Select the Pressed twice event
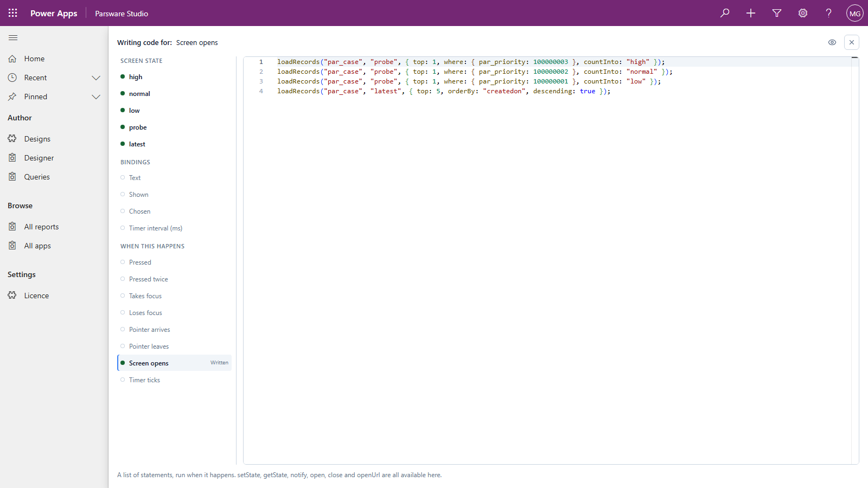Viewport: 868px width, 488px height. 174,279
